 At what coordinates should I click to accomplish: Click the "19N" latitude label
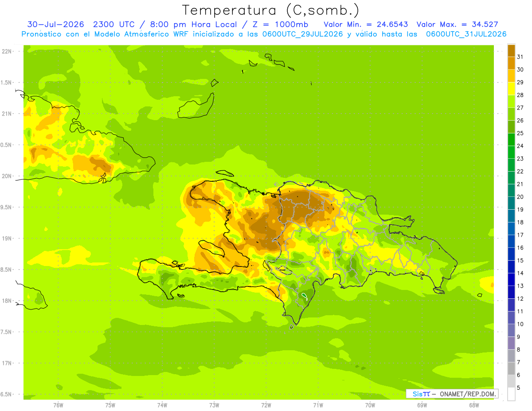coord(7,238)
